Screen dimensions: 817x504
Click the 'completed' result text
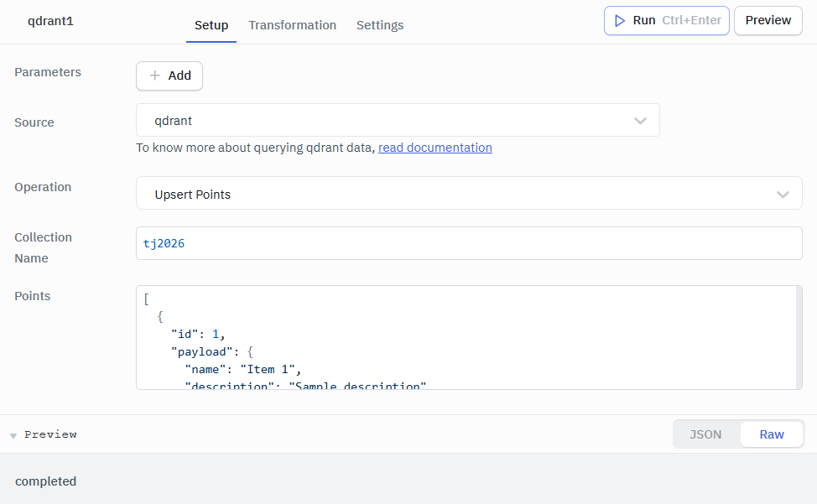(46, 481)
